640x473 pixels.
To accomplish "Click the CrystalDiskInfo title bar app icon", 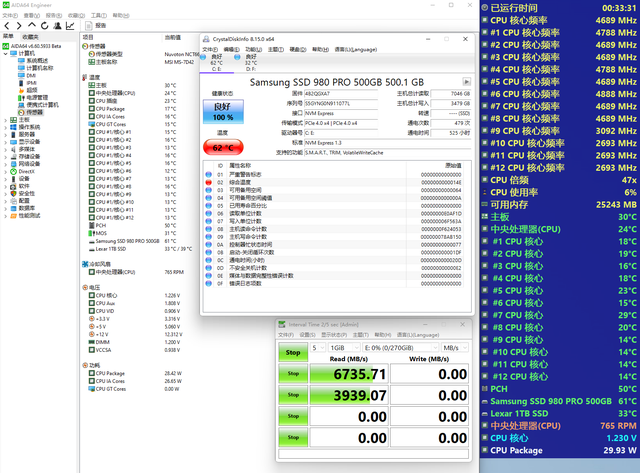I will [x=207, y=39].
